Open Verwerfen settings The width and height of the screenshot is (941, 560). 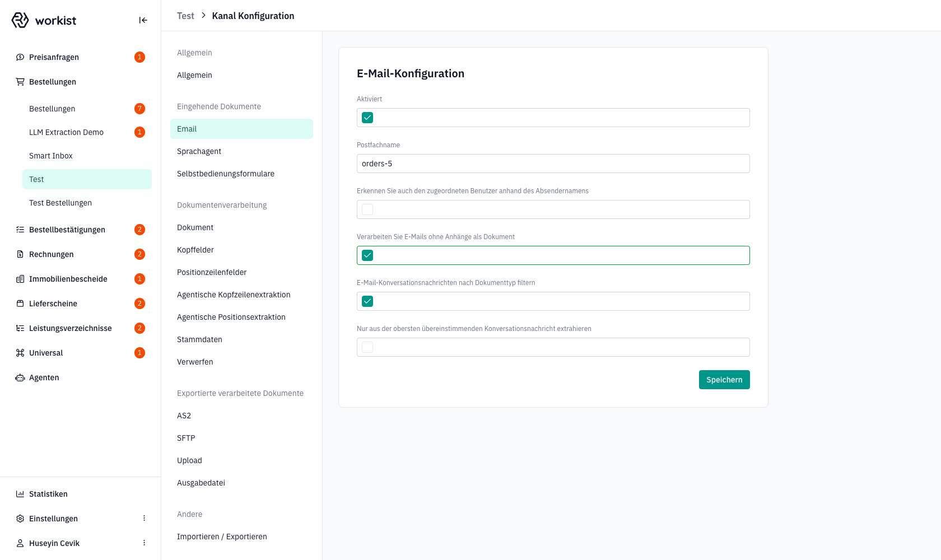(x=241, y=362)
